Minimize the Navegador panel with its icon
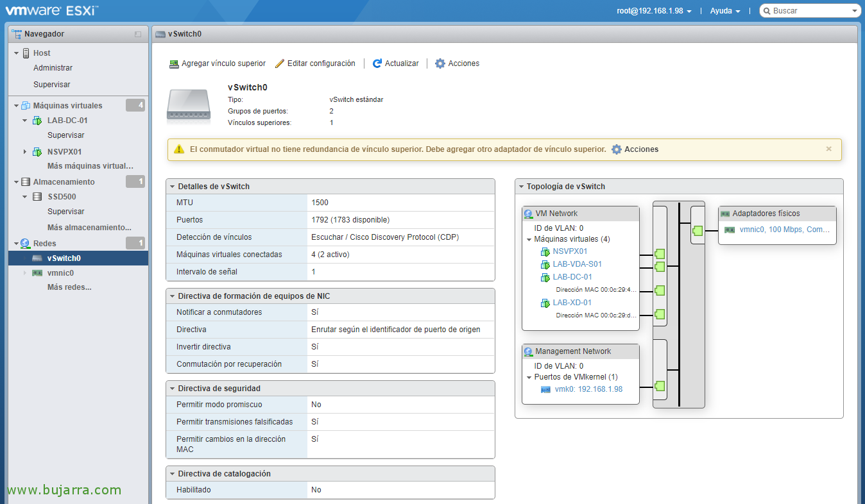The width and height of the screenshot is (865, 504). (x=138, y=34)
